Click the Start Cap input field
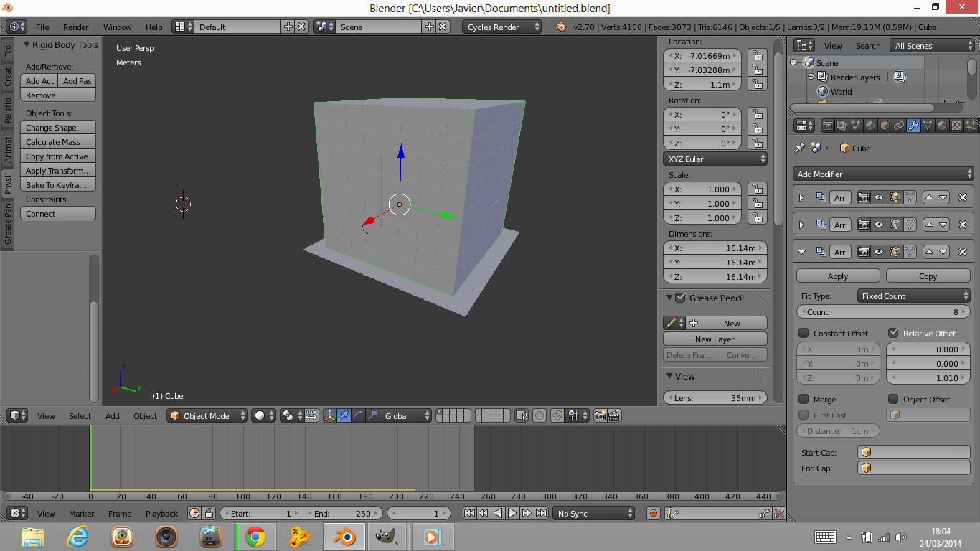This screenshot has height=551, width=980. [x=913, y=452]
